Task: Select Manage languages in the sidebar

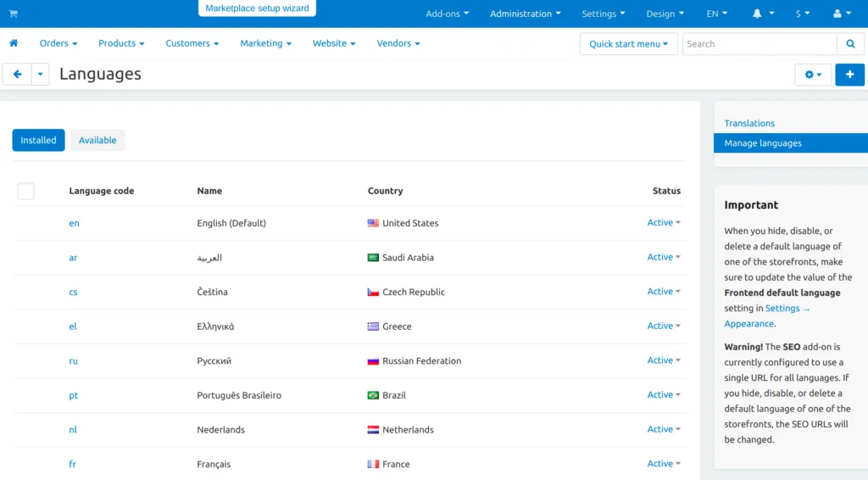Action: click(x=791, y=142)
